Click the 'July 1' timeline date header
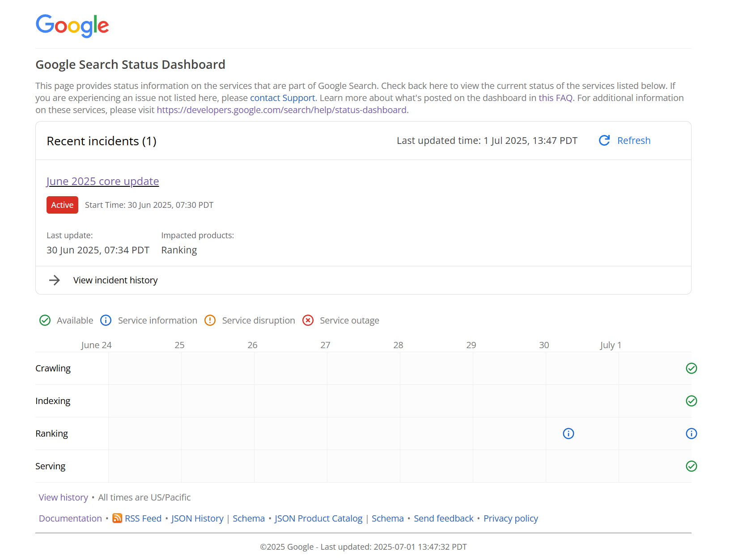This screenshot has width=730, height=560. tap(611, 345)
